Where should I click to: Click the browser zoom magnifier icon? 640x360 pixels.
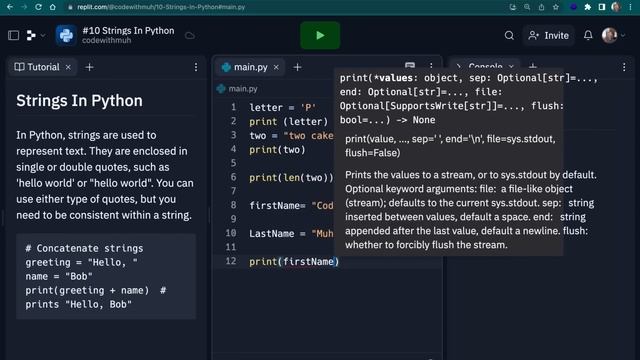coord(527,7)
